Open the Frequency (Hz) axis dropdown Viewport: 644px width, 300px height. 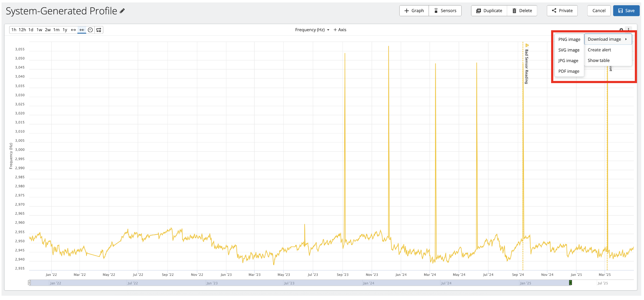point(312,30)
